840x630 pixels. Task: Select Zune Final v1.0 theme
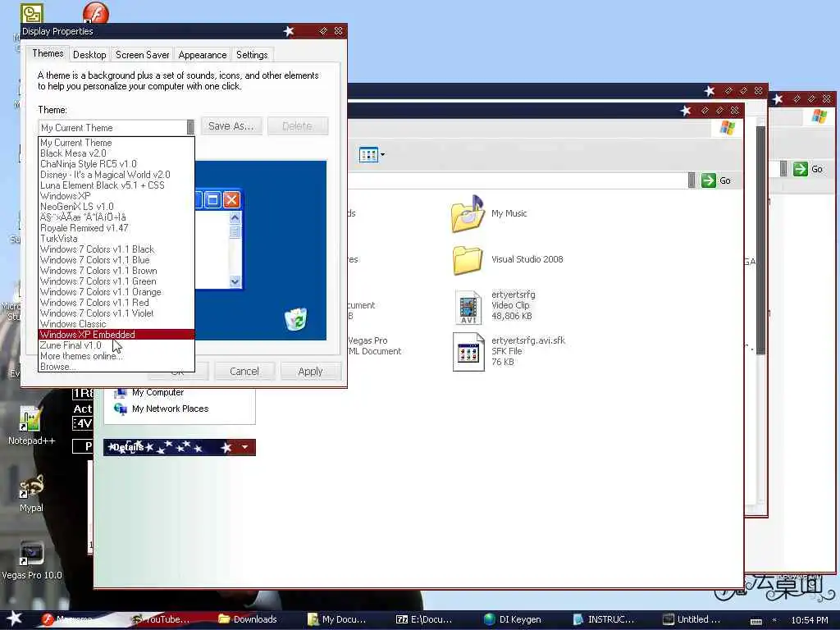pos(116,345)
